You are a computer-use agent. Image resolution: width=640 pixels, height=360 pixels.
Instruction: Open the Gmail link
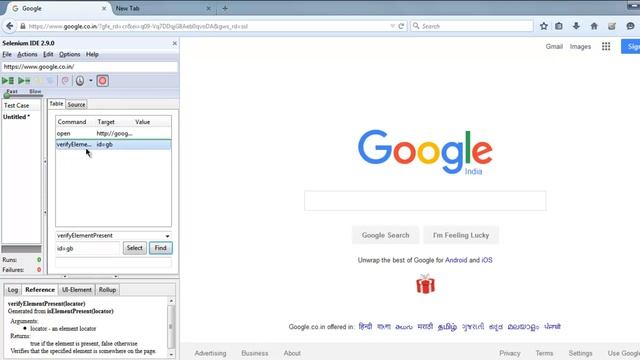click(554, 47)
